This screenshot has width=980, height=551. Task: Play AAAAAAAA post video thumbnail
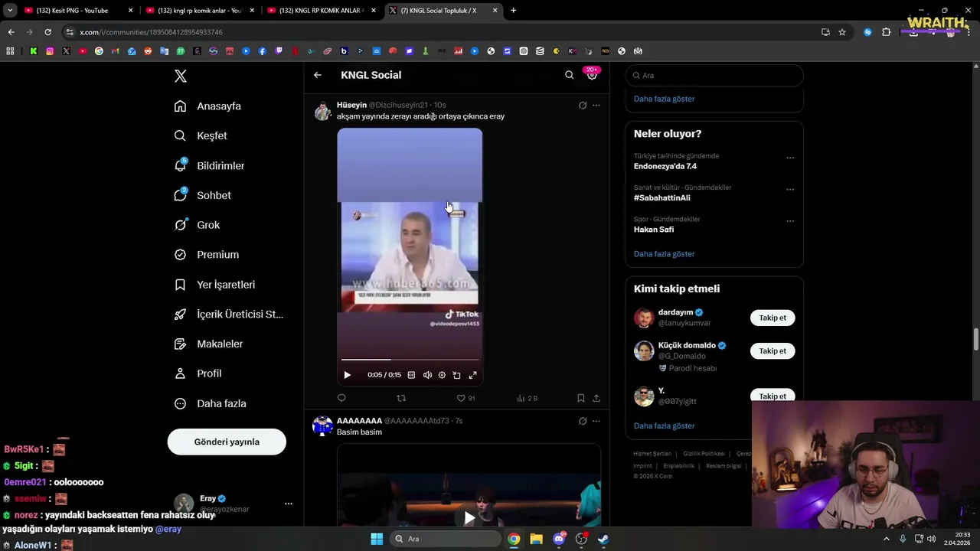coord(469,518)
